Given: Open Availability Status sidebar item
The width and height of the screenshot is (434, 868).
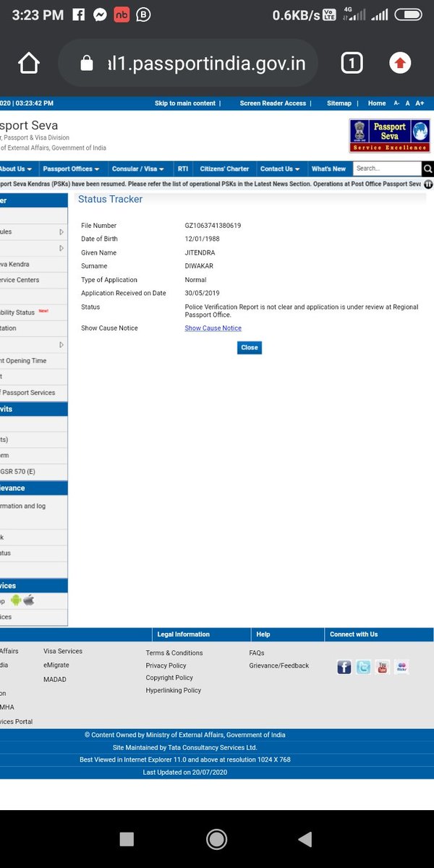Looking at the screenshot, I should (x=18, y=312).
